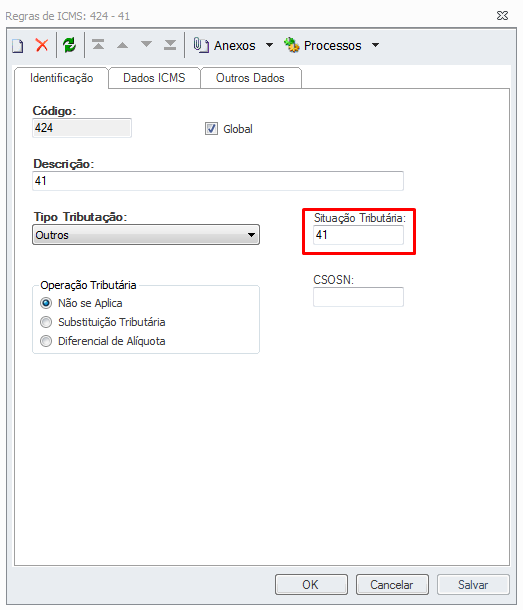
Task: Click the new record blank page icon
Action: (x=18, y=46)
